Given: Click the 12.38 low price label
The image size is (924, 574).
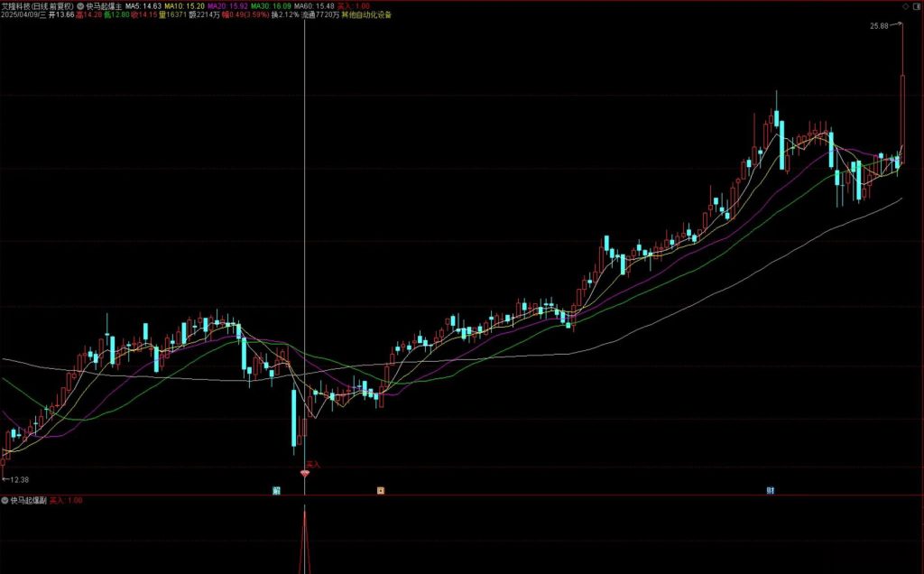Looking at the screenshot, I should pos(20,480).
